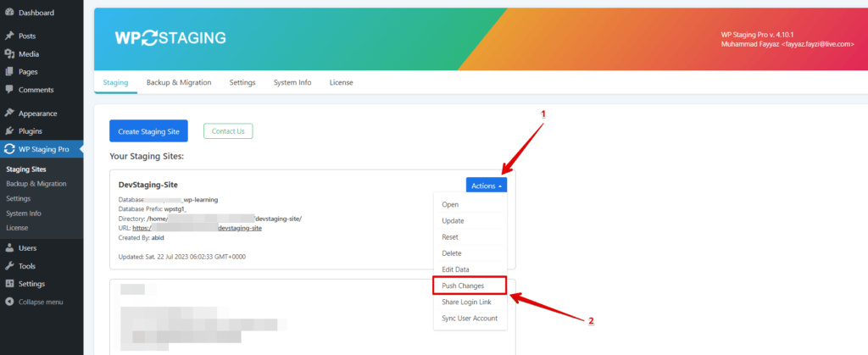
Task: Select Sync User Account menu entry
Action: click(470, 319)
